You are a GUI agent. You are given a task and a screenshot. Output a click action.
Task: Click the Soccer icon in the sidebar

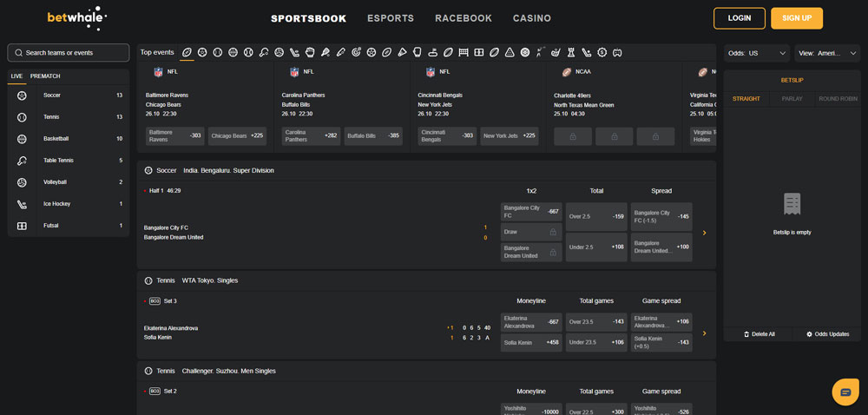pos(22,96)
